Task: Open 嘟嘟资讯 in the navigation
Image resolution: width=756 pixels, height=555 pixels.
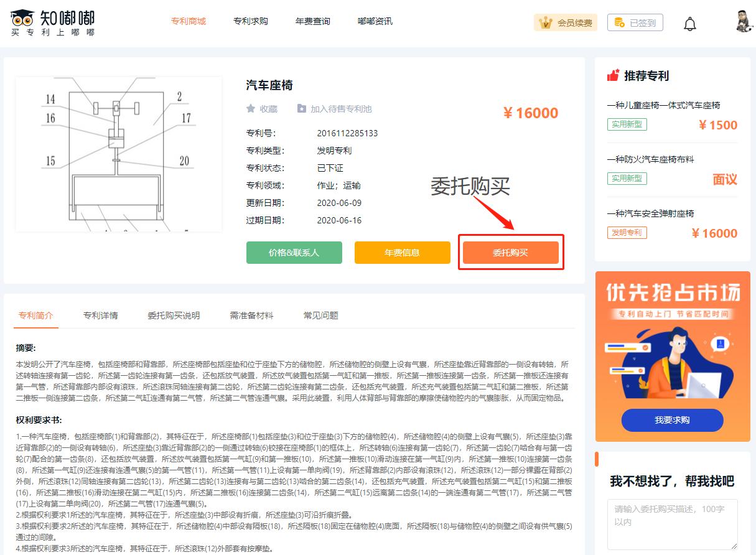Action: 375,21
